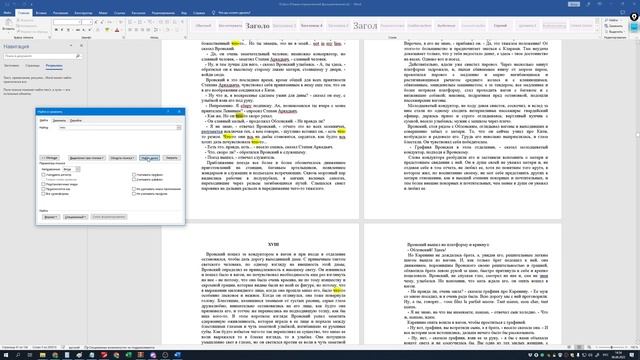Switch to Перейти tab in dialog
The width and height of the screenshot is (640, 360).
coord(76,121)
